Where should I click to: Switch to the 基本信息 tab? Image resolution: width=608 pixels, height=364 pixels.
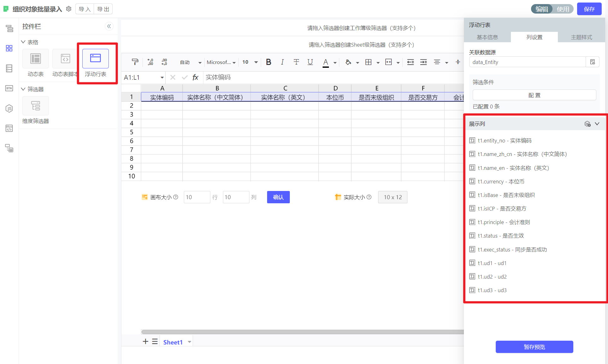coord(487,37)
